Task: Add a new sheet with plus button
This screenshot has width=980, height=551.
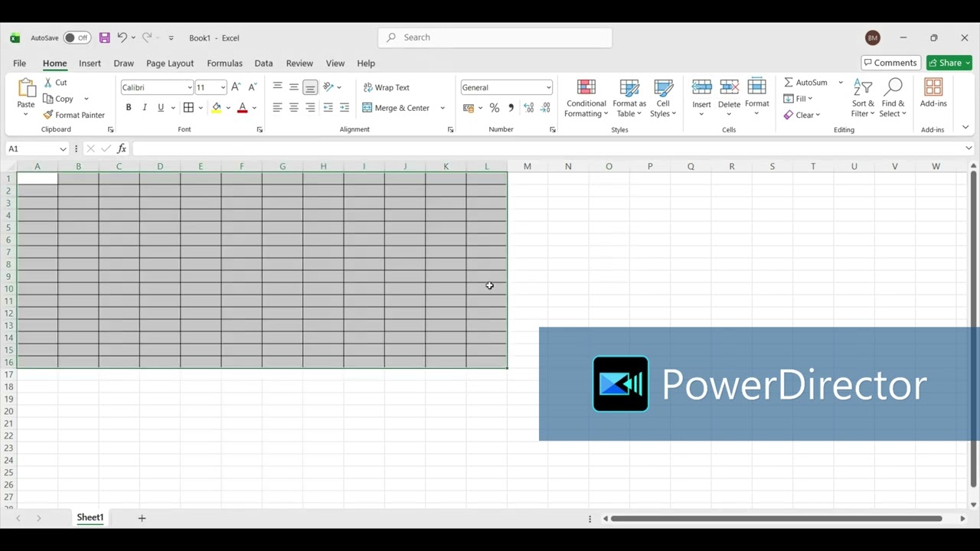Action: click(x=142, y=518)
